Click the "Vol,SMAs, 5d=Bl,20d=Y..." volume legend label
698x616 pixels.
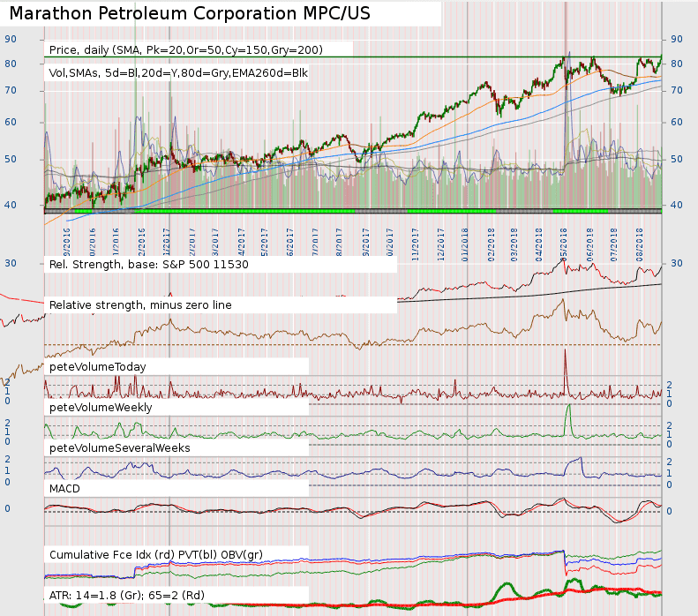pos(178,73)
